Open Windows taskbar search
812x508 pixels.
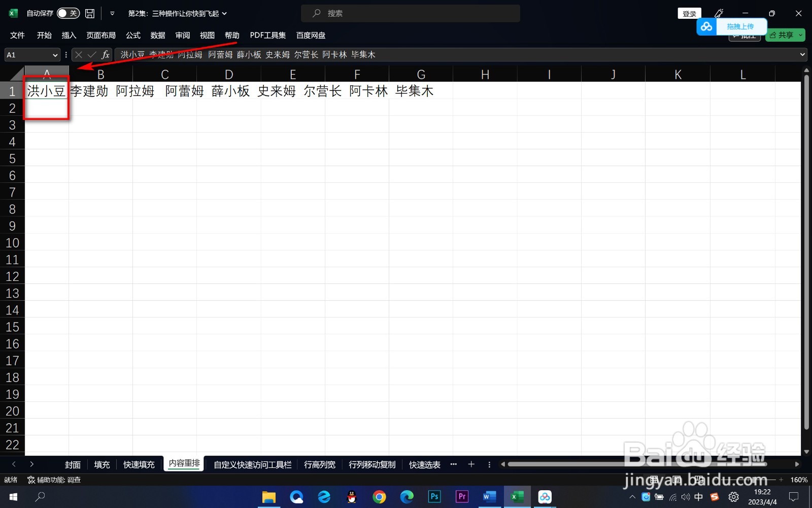(40, 497)
